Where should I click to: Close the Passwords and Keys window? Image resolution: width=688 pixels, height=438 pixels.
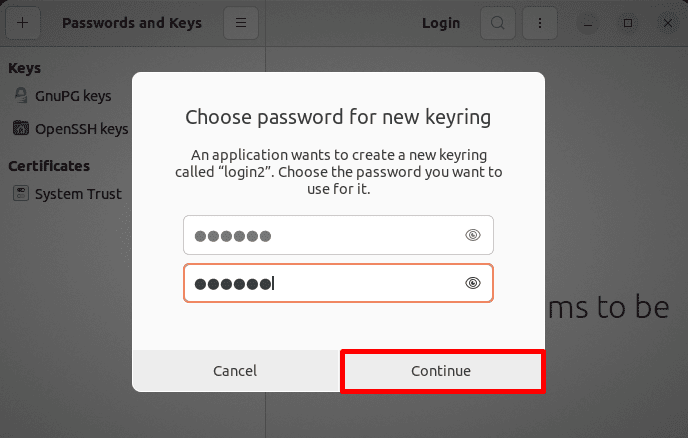coord(666,22)
